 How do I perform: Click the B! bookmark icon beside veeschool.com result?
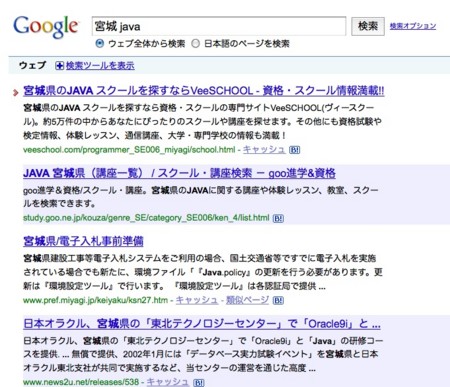[294, 150]
